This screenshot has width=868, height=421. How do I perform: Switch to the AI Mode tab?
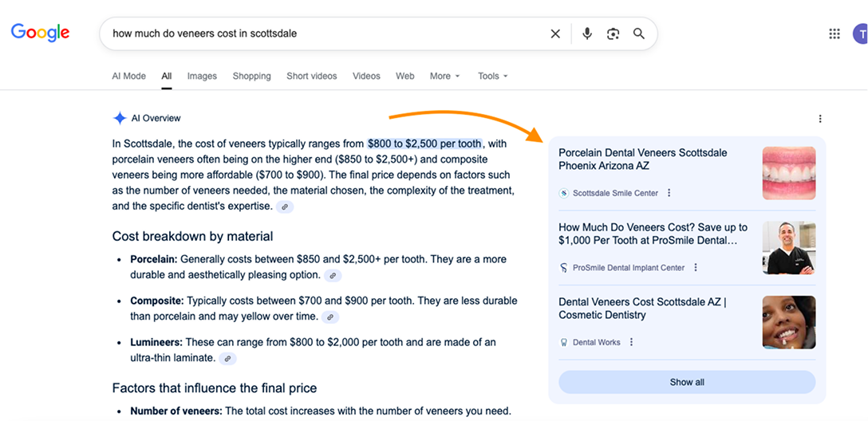(x=128, y=77)
